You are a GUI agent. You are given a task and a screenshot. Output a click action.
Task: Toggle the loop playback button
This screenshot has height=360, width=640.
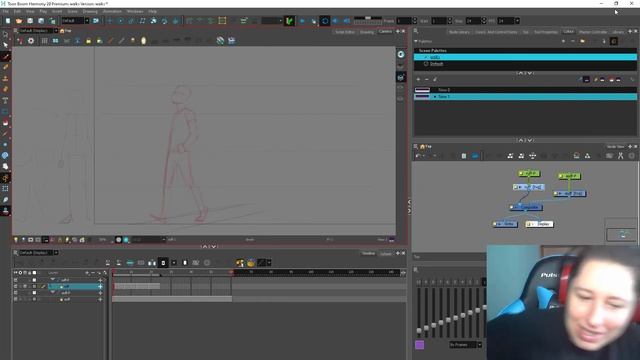pyautogui.click(x=324, y=21)
